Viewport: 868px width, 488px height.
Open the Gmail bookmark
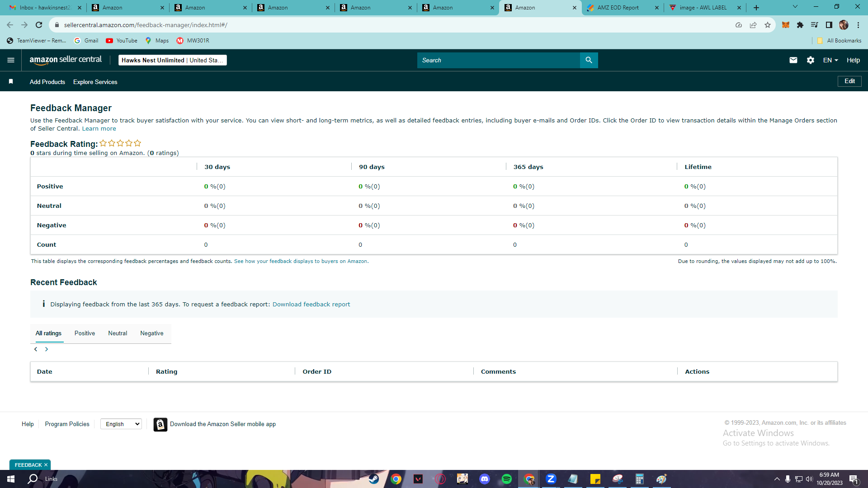coord(86,41)
